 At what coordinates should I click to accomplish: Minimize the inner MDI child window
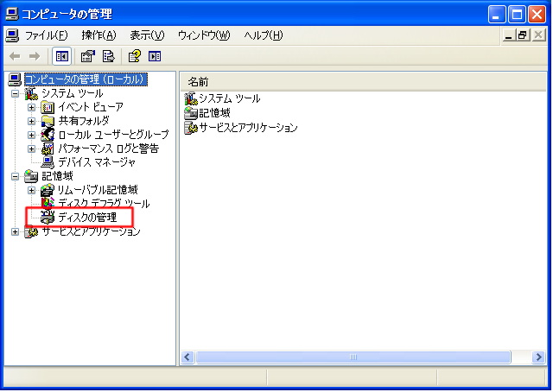point(509,35)
